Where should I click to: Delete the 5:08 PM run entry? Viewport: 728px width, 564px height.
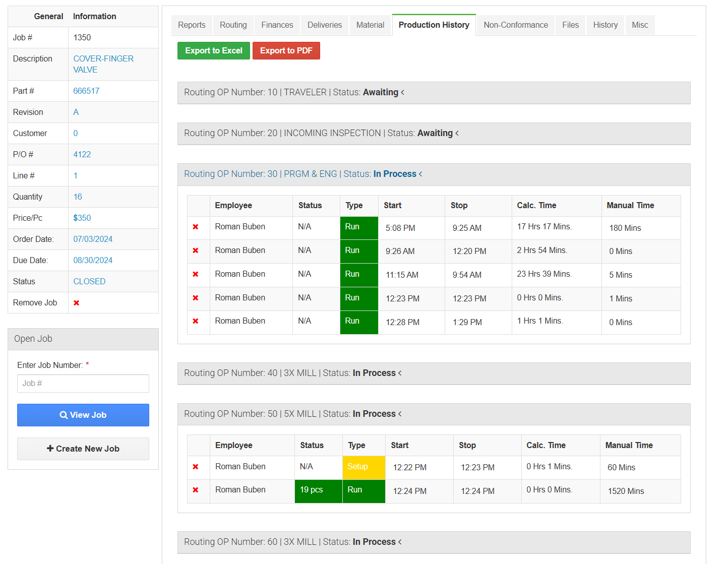click(196, 227)
